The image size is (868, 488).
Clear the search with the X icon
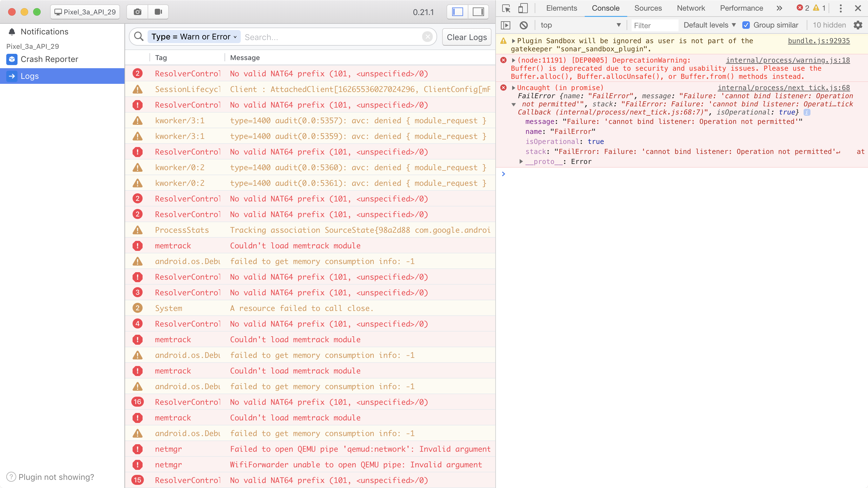427,36
